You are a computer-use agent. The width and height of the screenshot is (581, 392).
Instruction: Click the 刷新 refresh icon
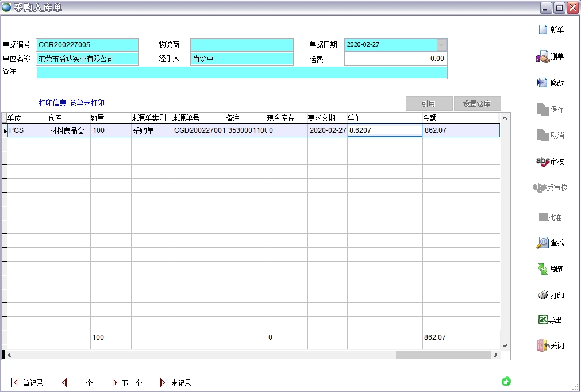[x=551, y=268]
